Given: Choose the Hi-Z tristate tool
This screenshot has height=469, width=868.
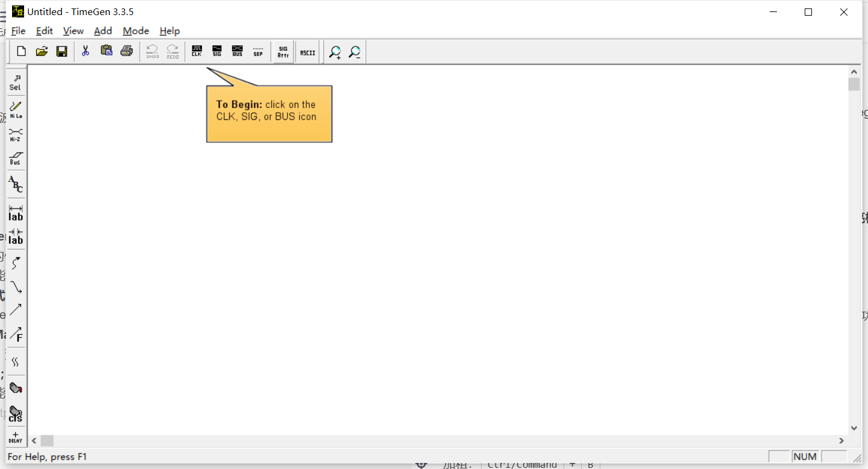Looking at the screenshot, I should [15, 134].
